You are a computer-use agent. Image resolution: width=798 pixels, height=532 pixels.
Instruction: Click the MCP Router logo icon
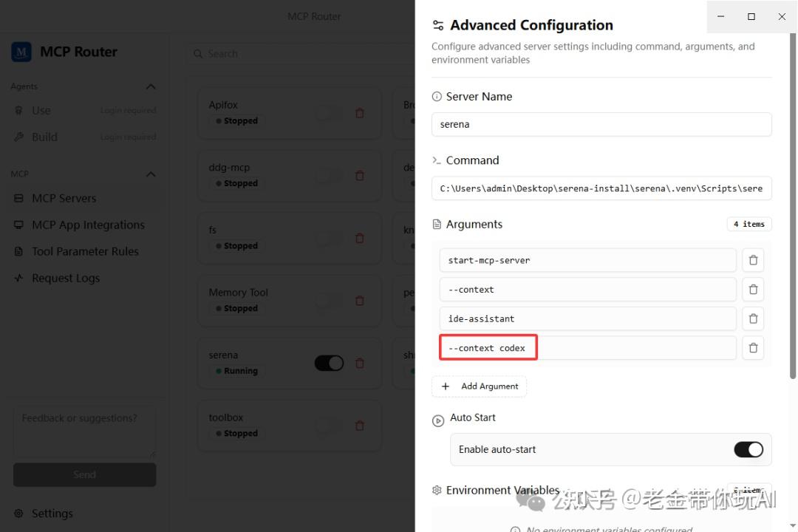[20, 52]
